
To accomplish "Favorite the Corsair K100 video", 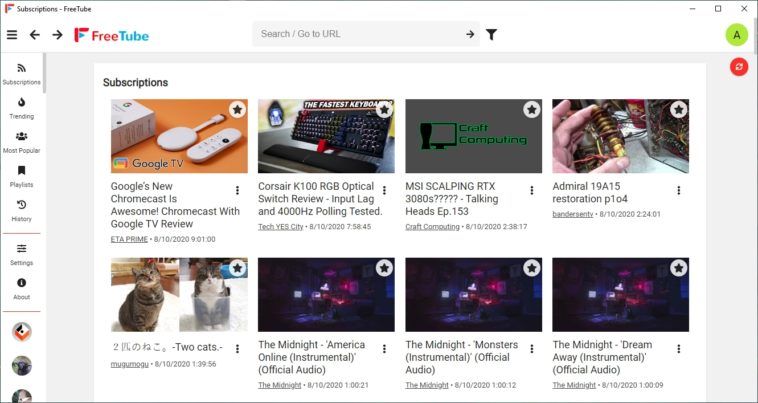I will [384, 110].
